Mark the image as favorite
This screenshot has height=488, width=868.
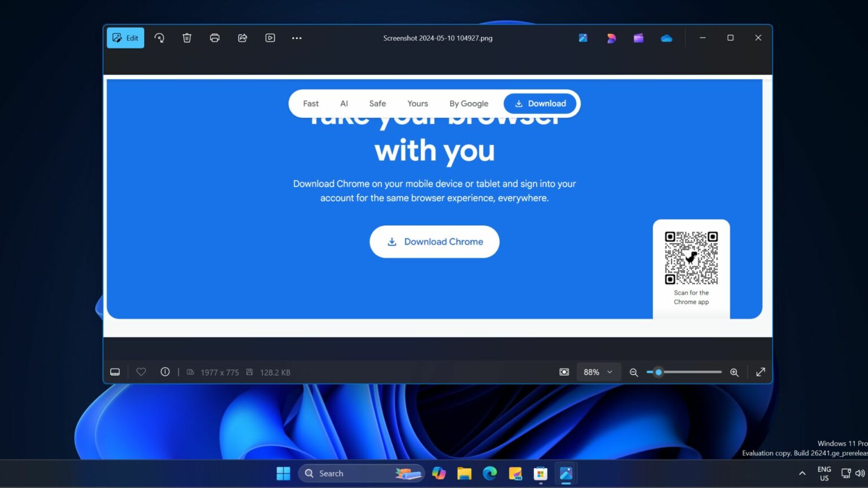141,372
